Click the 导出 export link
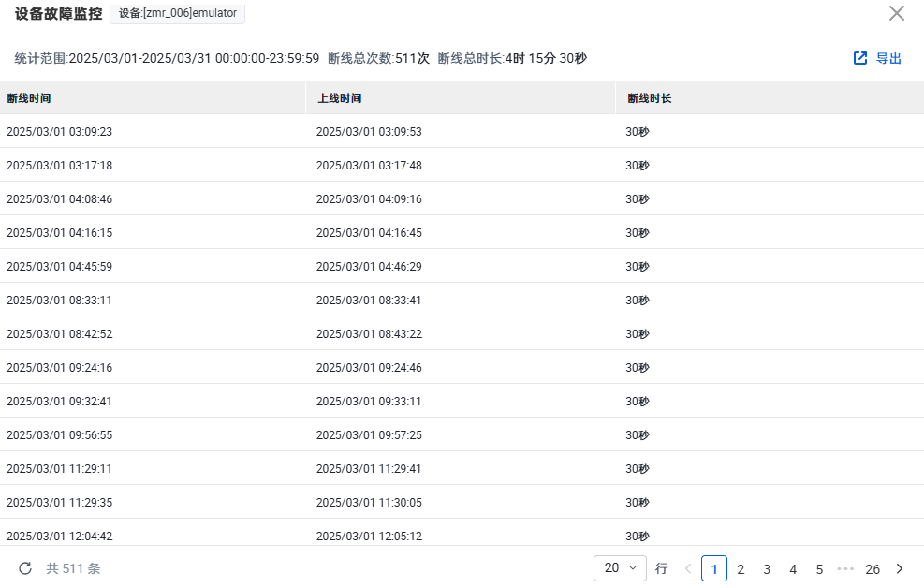Viewport: 924px width, 588px height. pos(888,58)
